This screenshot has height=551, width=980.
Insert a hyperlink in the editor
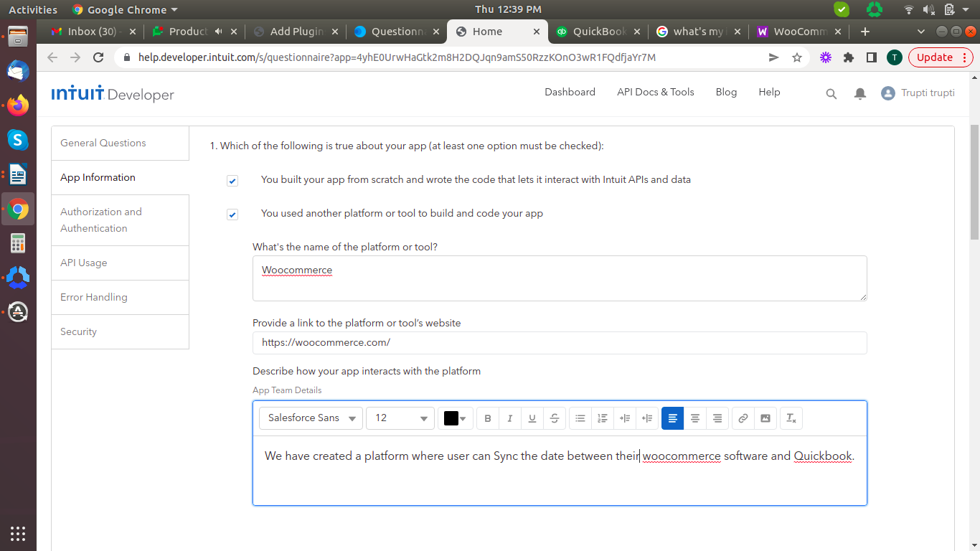coord(743,418)
